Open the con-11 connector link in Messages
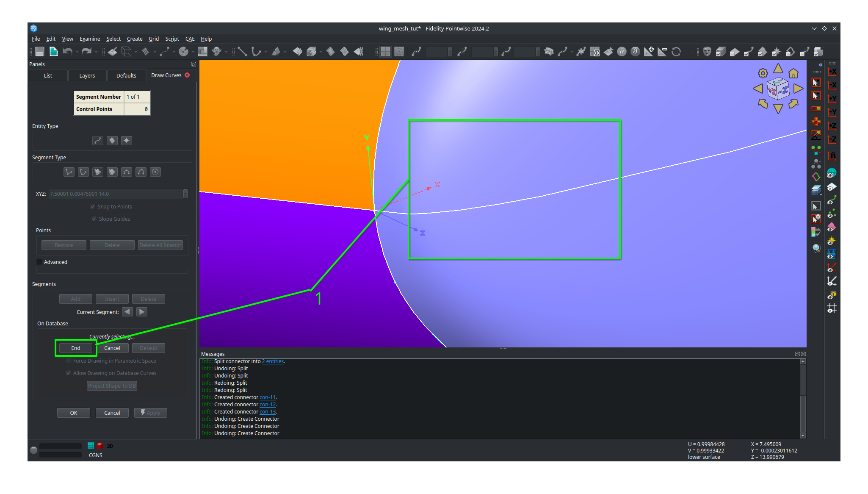868x494 pixels. [x=268, y=397]
